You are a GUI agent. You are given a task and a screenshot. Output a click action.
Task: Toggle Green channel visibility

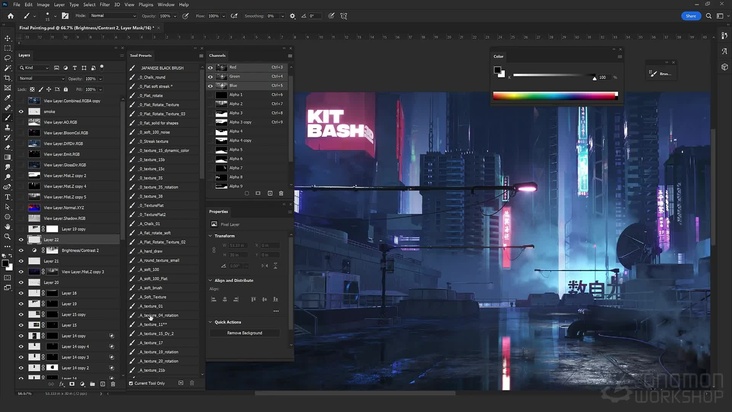pyautogui.click(x=211, y=77)
